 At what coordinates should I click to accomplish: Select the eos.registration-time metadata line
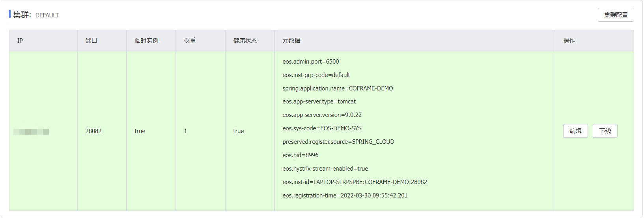click(345, 195)
